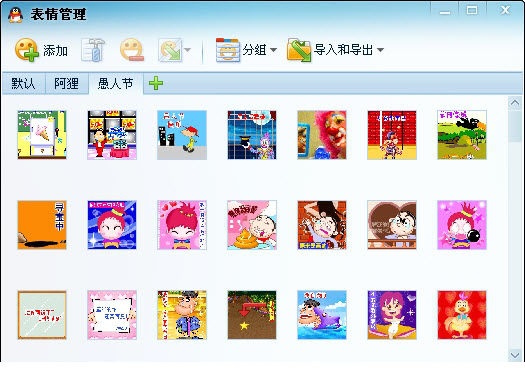
Task: Click the scrollbar down arrow
Action: click(x=515, y=355)
